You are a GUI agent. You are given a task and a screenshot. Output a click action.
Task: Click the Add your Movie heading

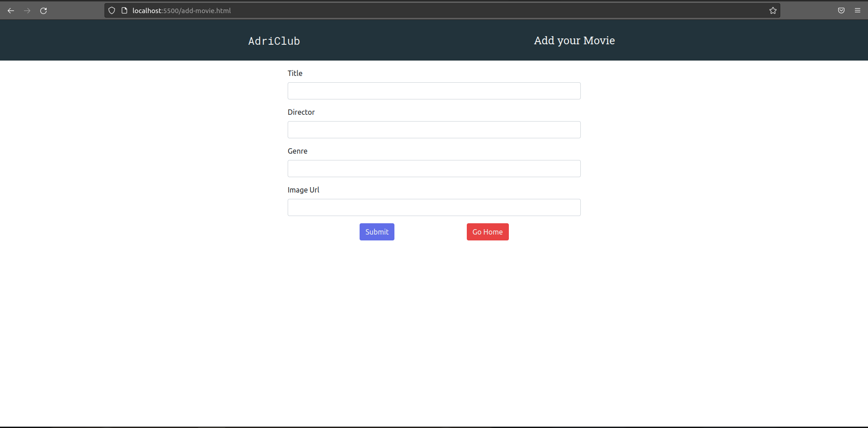[x=574, y=41]
